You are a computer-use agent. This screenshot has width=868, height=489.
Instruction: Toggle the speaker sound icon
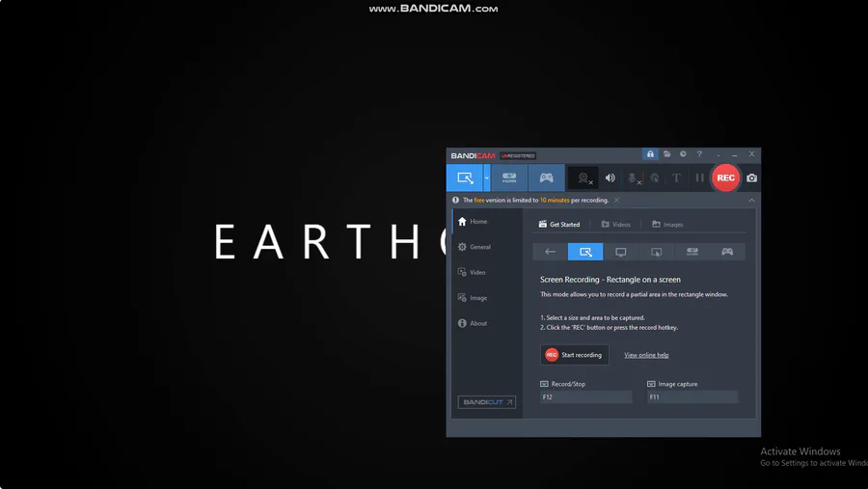coord(610,177)
